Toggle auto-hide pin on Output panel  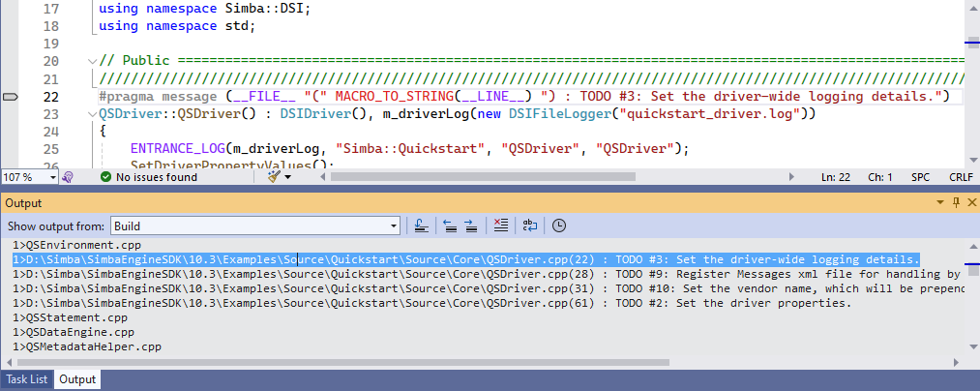(x=956, y=202)
